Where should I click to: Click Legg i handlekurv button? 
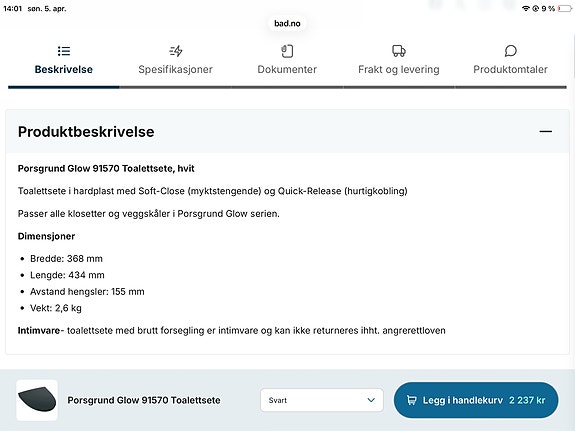click(x=476, y=400)
